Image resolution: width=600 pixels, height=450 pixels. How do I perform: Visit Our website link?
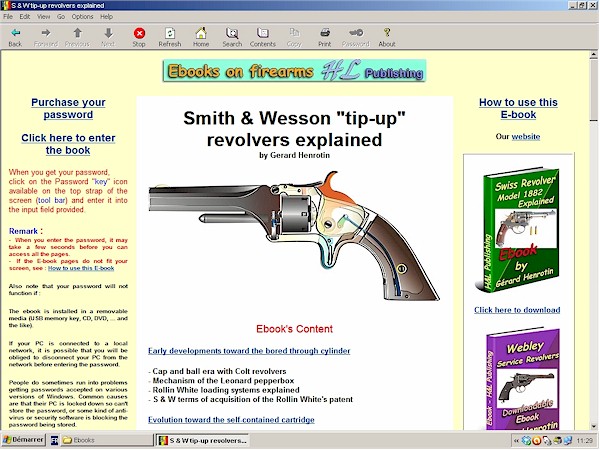pos(526,137)
